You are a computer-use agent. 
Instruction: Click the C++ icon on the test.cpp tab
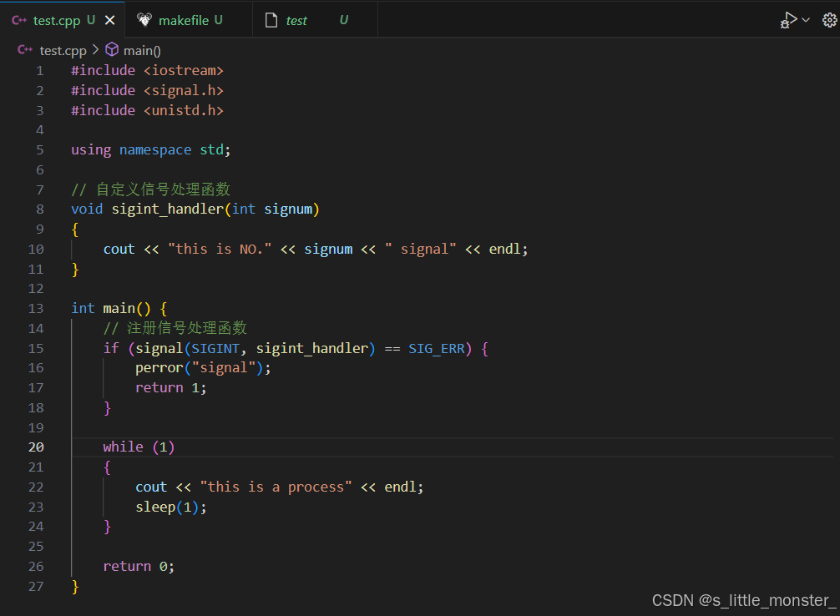click(19, 20)
